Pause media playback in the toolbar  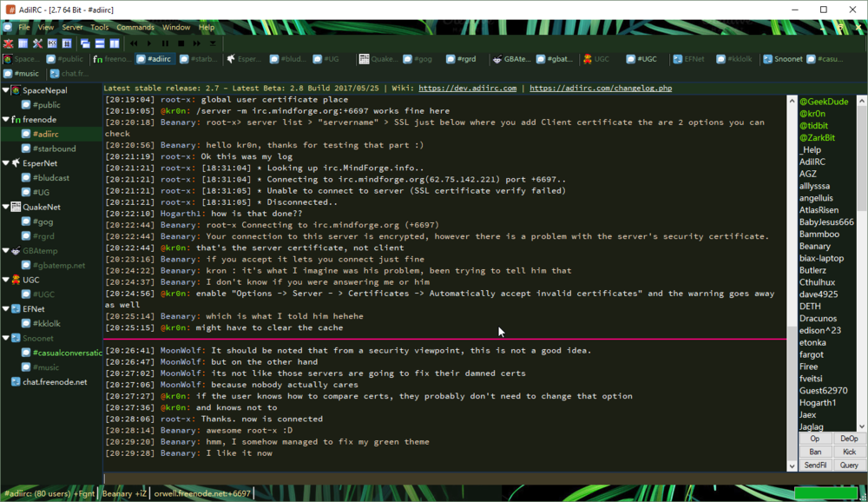[165, 43]
